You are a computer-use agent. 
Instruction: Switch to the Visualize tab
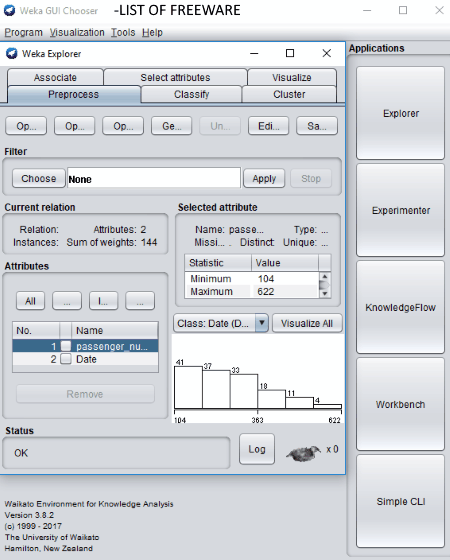(292, 77)
